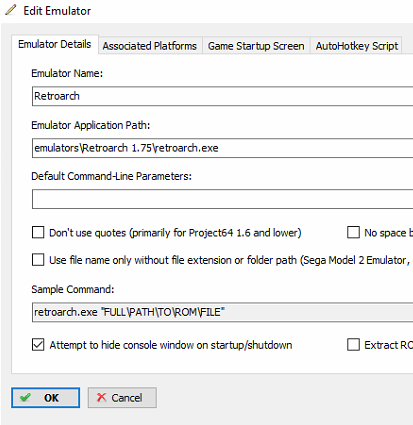This screenshot has width=413, height=425.
Task: Click the Default Command-Line Parameters field
Action: 222,199
